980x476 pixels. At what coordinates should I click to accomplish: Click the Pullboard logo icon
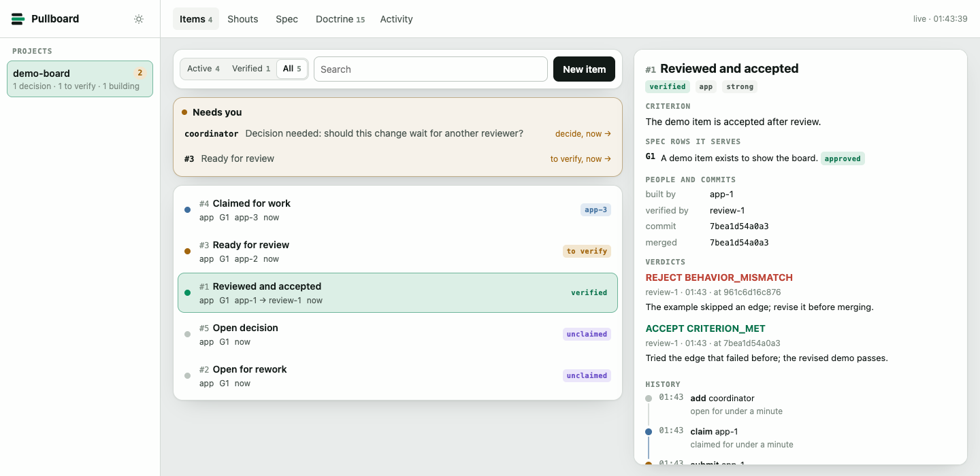pos(18,19)
